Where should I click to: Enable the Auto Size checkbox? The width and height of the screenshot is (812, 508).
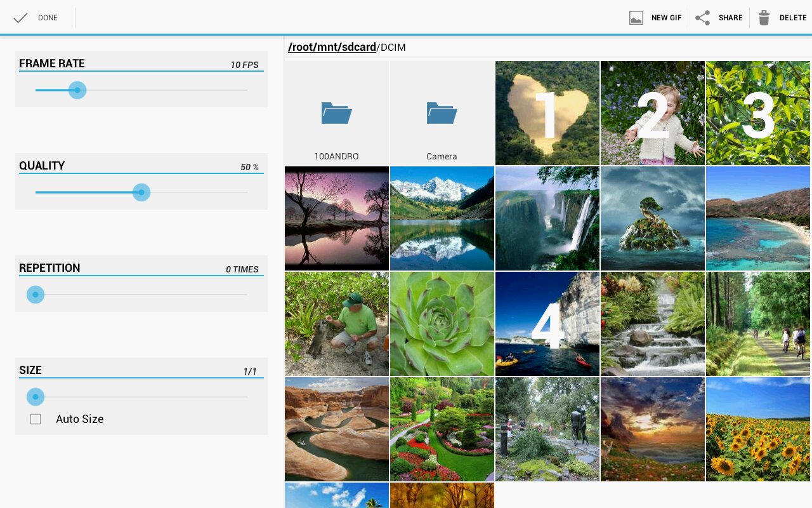36,419
